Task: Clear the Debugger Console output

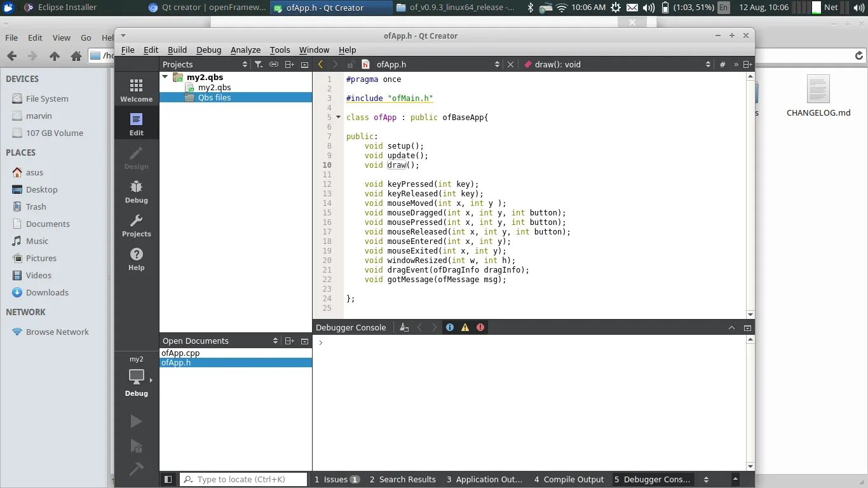Action: [x=404, y=327]
